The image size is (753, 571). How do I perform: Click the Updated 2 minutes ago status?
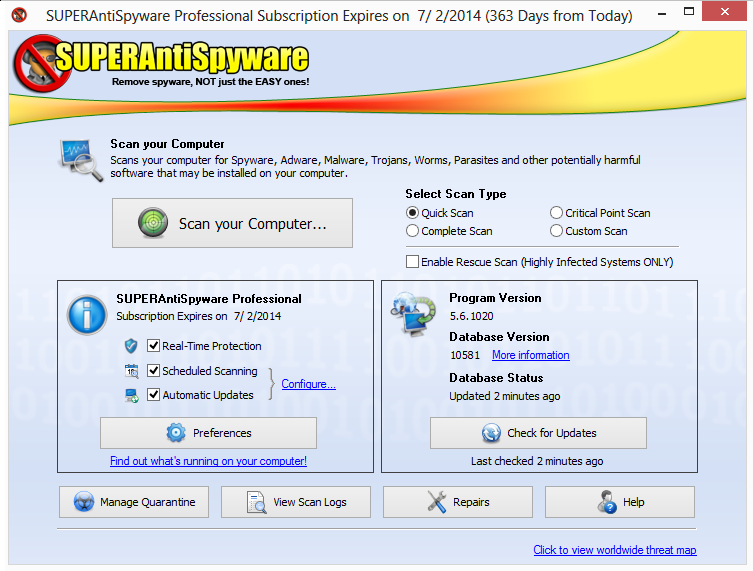click(x=505, y=396)
